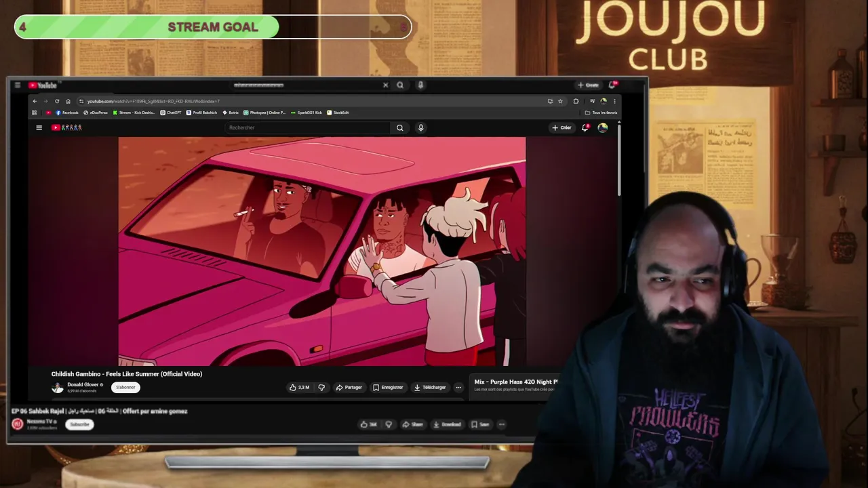Click the Subscribe button for Nessma TV
This screenshot has height=488, width=868.
click(79, 425)
